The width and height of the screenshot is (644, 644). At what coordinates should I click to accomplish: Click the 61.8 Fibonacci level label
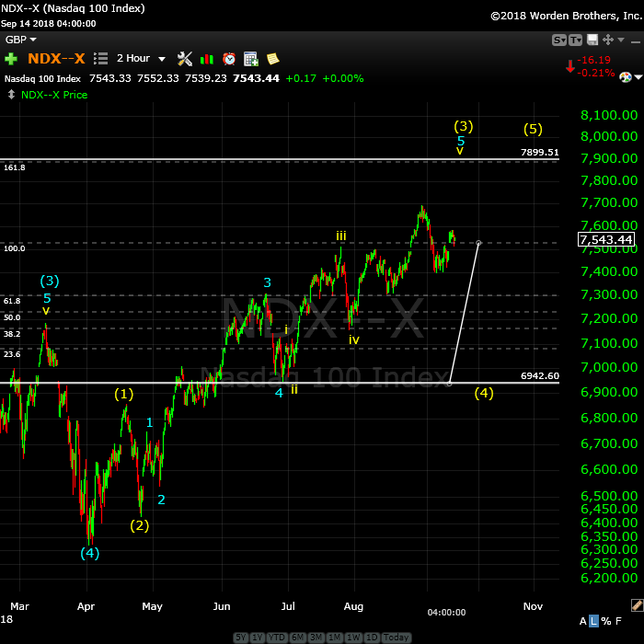12,301
